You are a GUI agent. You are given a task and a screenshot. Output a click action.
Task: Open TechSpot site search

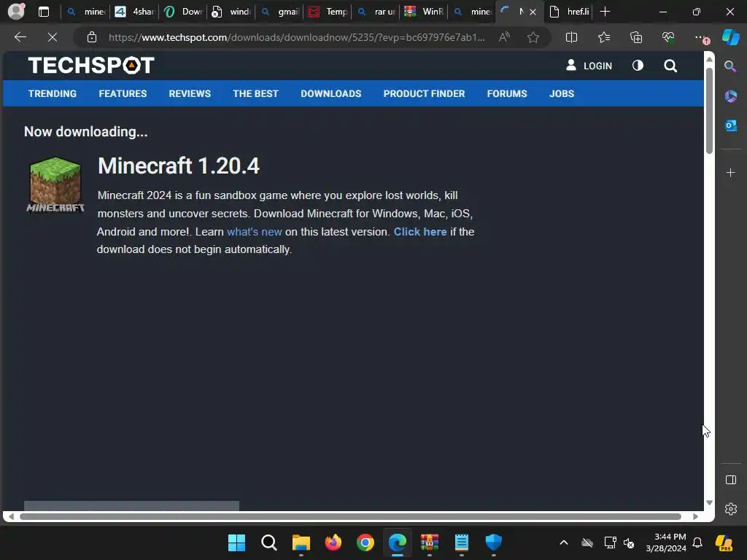670,66
